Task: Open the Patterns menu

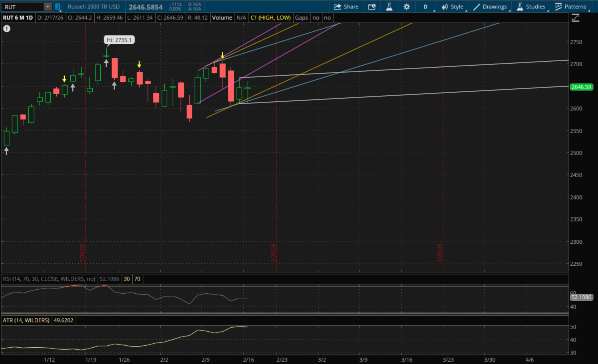Action: click(x=571, y=7)
